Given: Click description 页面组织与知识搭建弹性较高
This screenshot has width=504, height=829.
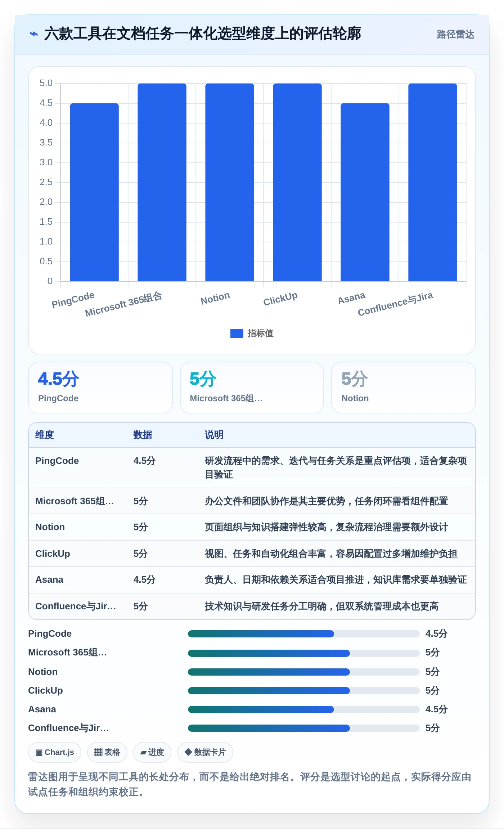Looking at the screenshot, I should click(x=327, y=527).
